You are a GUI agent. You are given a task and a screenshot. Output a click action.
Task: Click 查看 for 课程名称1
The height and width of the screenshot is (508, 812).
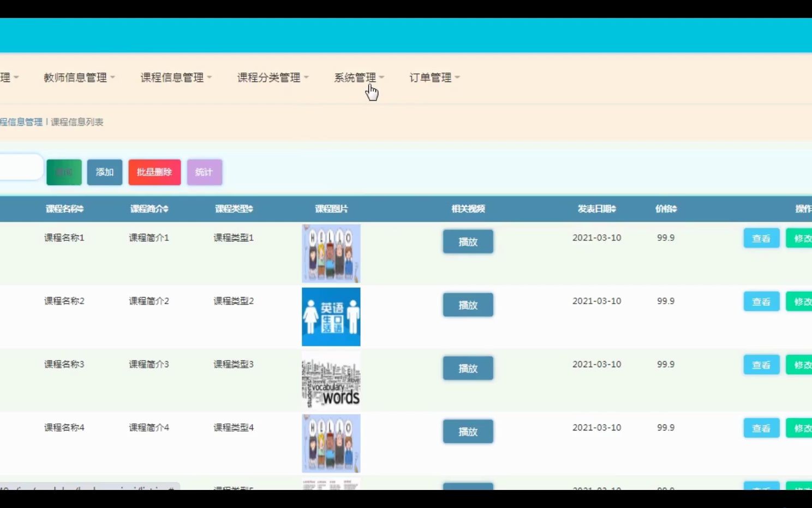761,238
